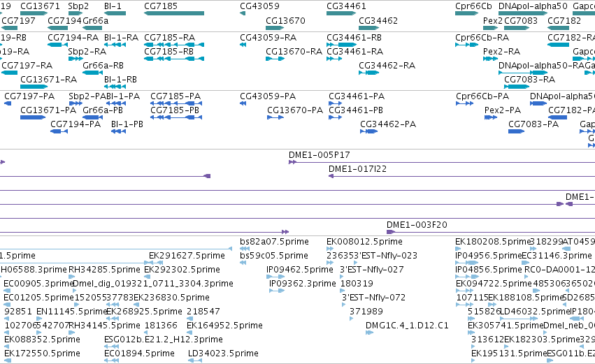
Task: Select protein CG43059-PA
Action: 243,103
